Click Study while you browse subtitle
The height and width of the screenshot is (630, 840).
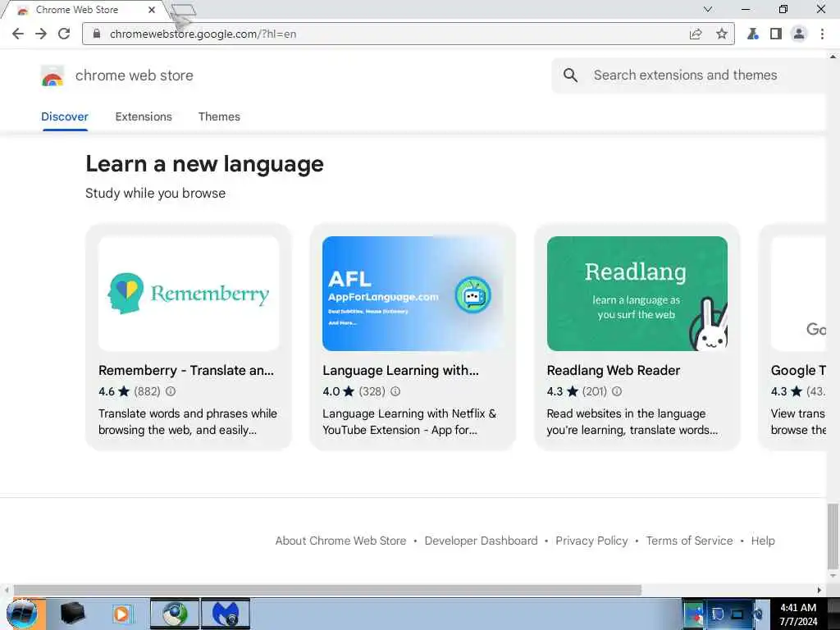tap(155, 193)
